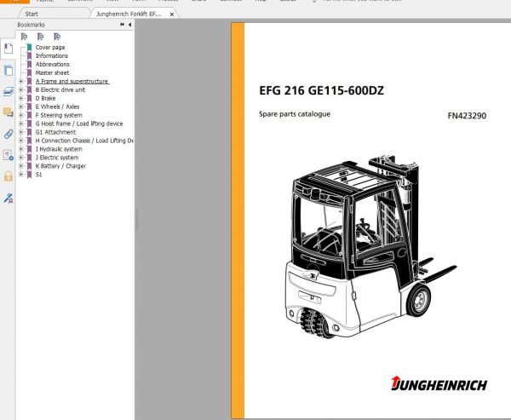The height and width of the screenshot is (420, 511).
Task: Open G Hoist frame / Load lifting device
Action: coord(79,124)
